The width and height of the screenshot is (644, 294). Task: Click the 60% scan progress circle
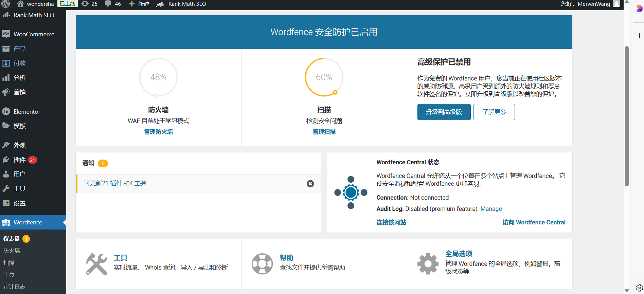coord(324,77)
